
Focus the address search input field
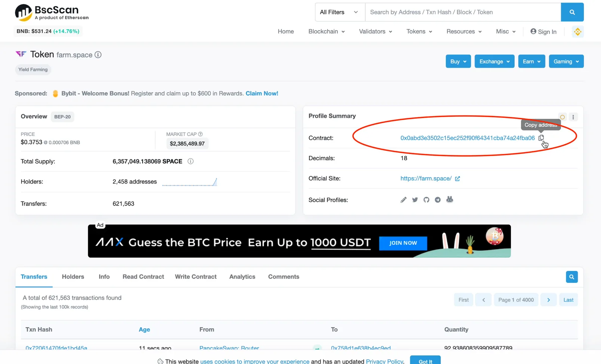[463, 12]
